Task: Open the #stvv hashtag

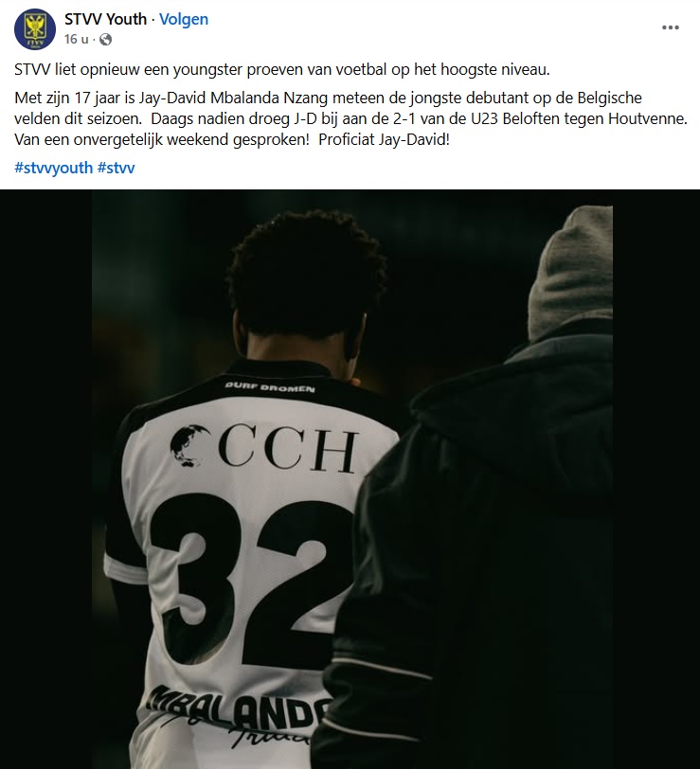Action: pyautogui.click(x=117, y=168)
